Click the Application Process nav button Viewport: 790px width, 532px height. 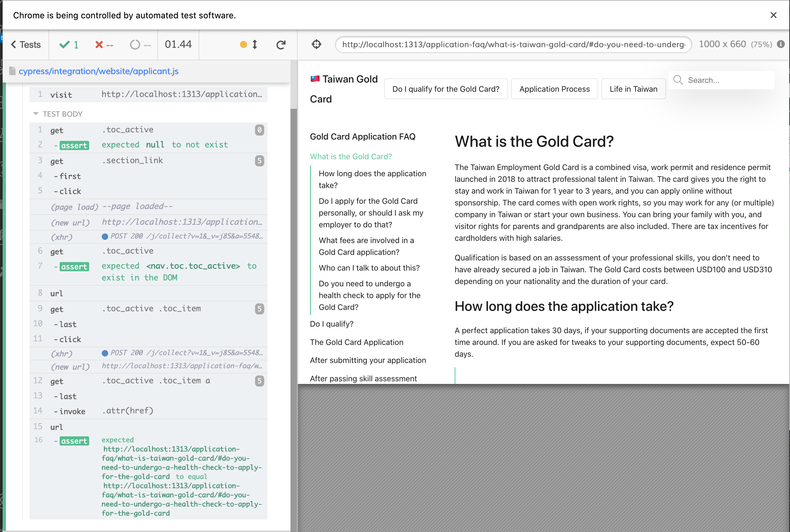554,89
